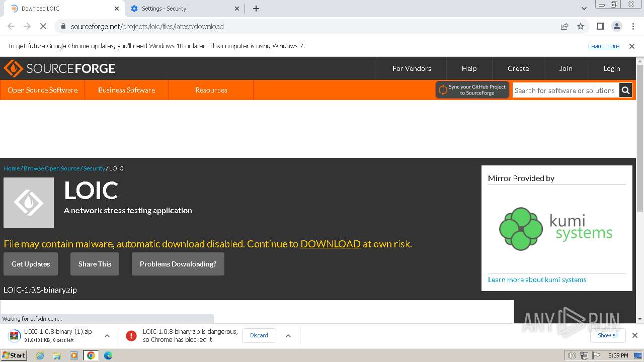Click the Join menu item
The height and width of the screenshot is (362, 644).
tap(566, 68)
